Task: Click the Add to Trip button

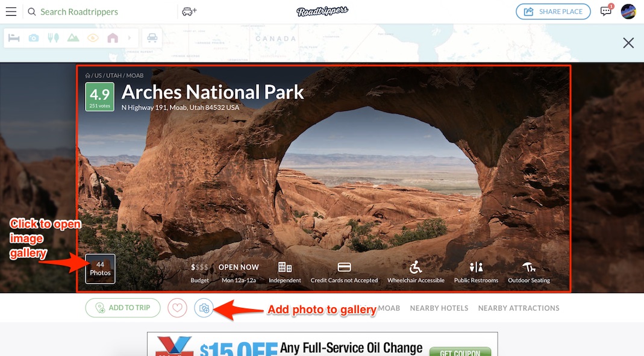Action: [123, 308]
